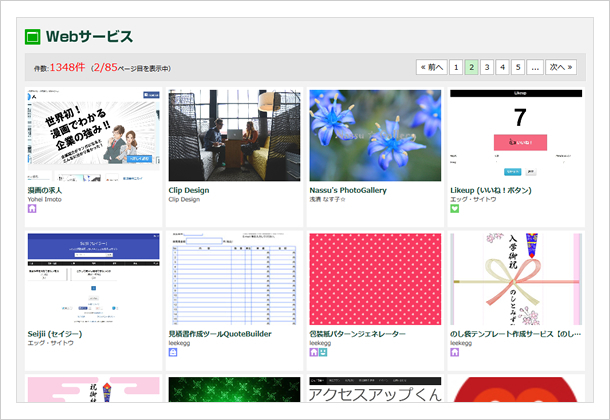
Task: Open the pink polka dot pattern thumbnail
Action: [375, 279]
